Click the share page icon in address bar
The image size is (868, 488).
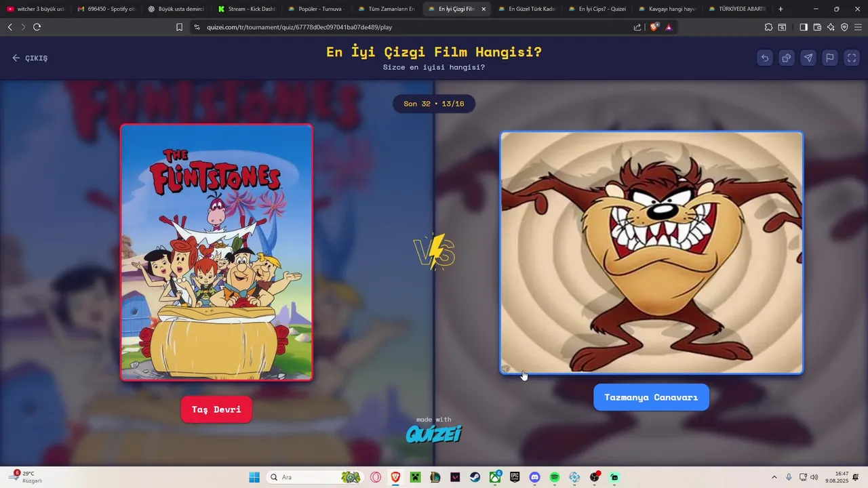point(637,27)
